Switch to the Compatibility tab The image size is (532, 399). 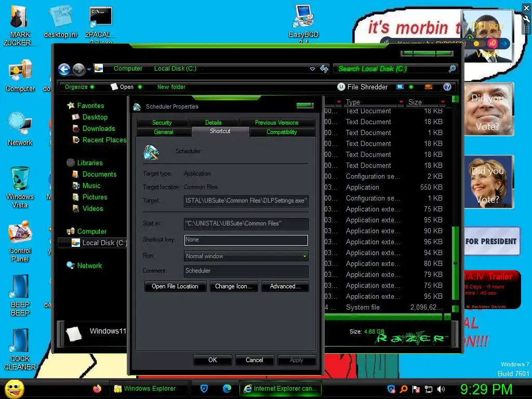pyautogui.click(x=282, y=132)
